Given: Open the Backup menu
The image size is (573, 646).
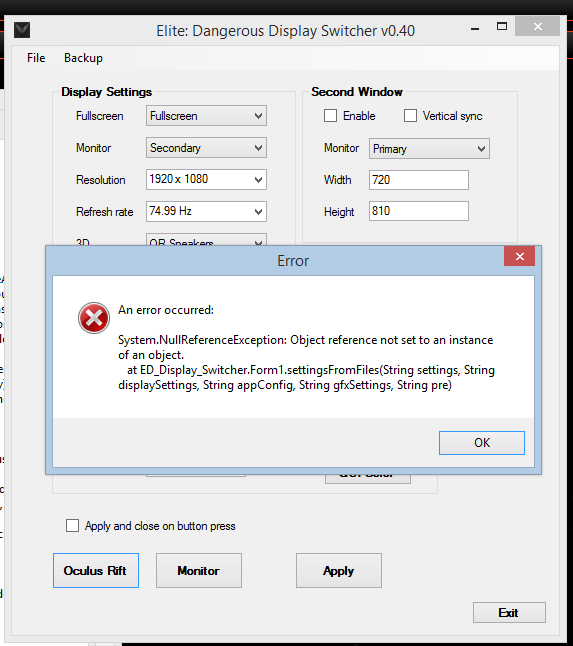Looking at the screenshot, I should pyautogui.click(x=83, y=58).
